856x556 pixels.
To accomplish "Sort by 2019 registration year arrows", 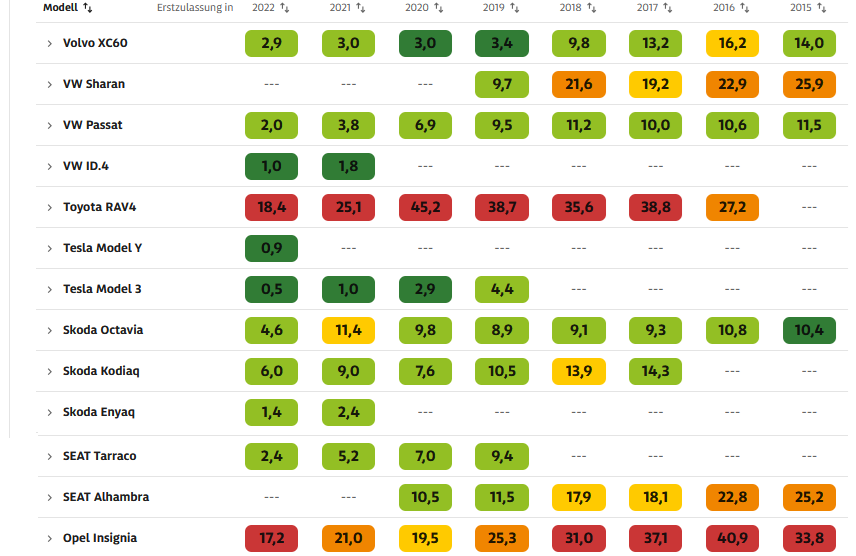I will pos(515,8).
